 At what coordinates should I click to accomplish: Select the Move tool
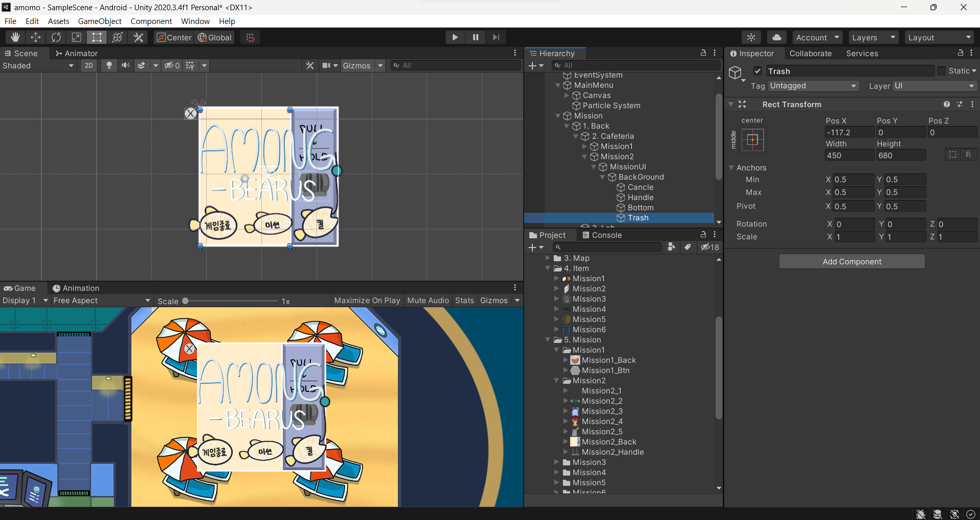[x=36, y=37]
